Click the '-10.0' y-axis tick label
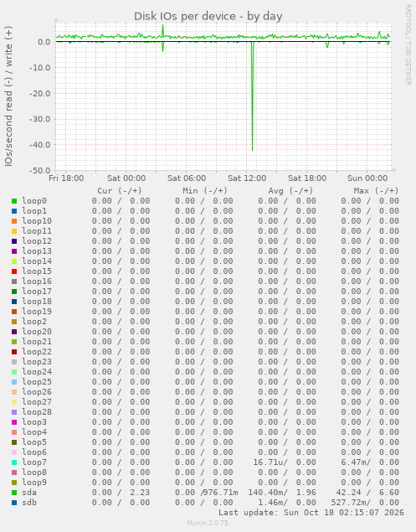 [x=39, y=68]
